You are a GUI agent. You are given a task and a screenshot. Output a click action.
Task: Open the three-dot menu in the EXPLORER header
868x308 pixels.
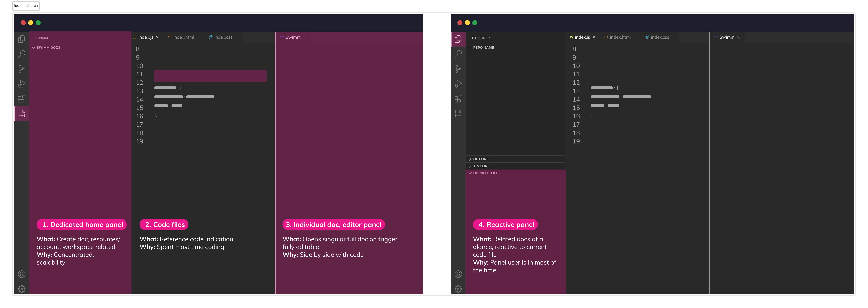click(558, 38)
